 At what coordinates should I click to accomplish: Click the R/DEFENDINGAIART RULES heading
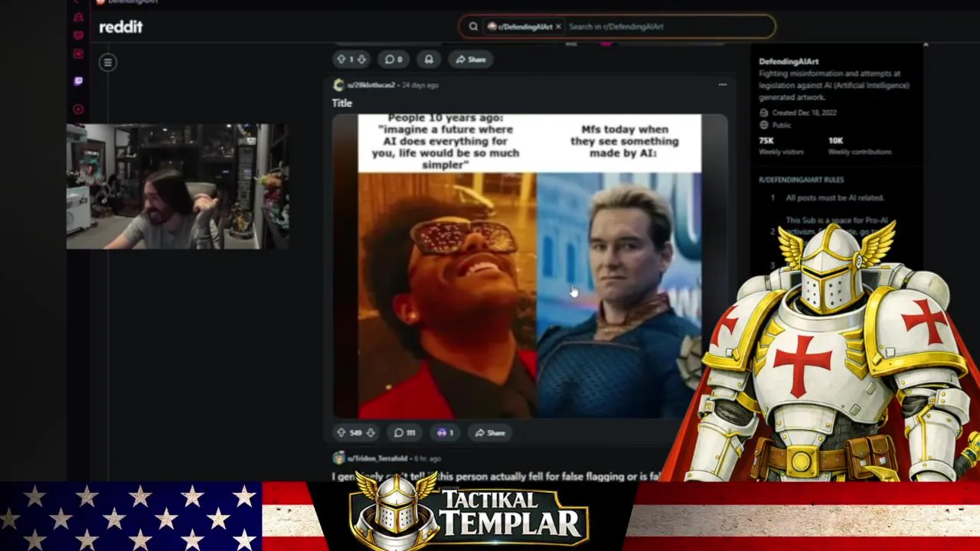(x=801, y=180)
